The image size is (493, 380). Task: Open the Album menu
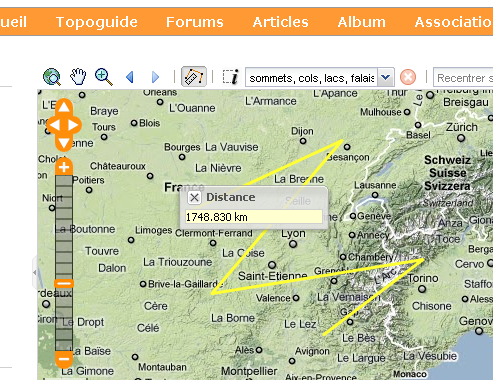[x=361, y=22]
